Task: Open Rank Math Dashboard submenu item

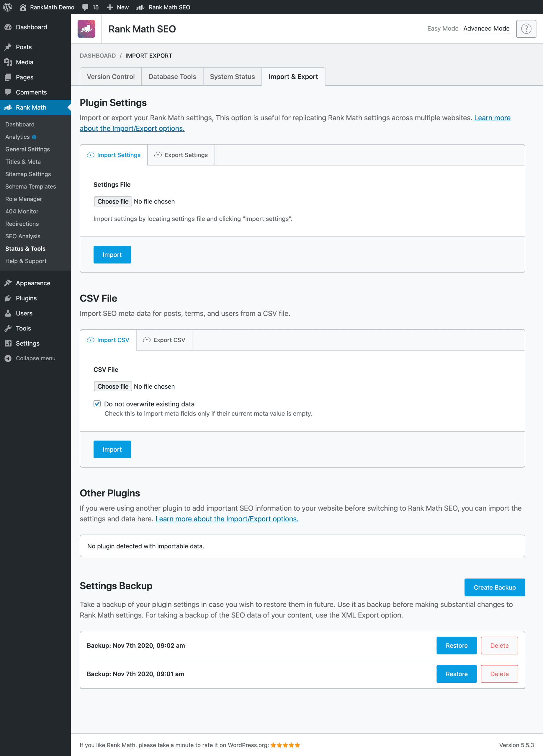Action: (x=20, y=124)
